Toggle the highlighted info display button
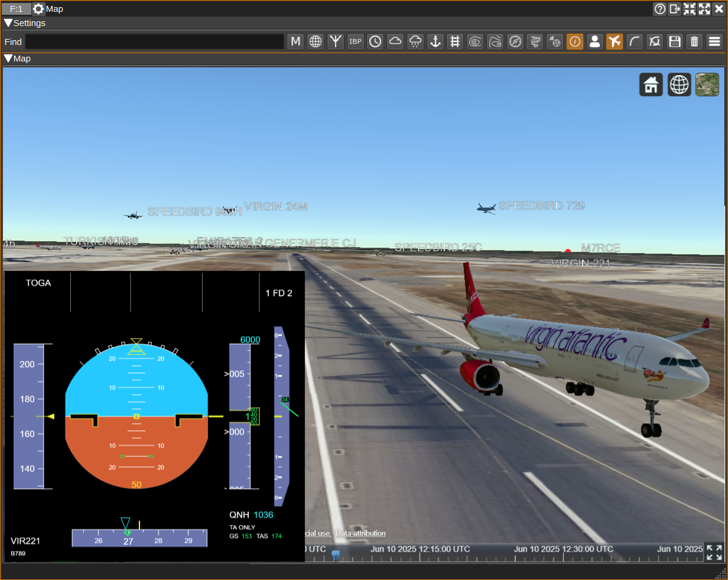 (575, 41)
